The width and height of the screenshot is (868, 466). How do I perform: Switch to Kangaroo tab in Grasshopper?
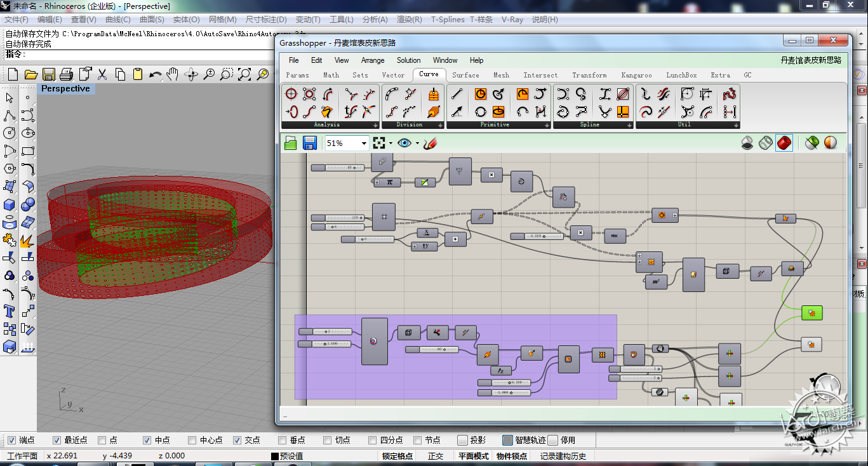[x=636, y=75]
